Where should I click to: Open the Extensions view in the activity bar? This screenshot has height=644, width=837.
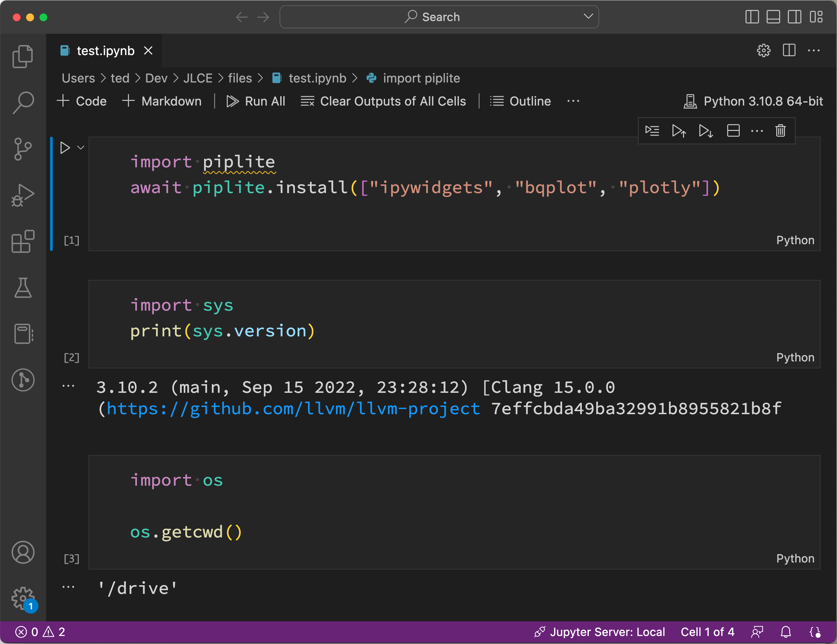pos(23,241)
